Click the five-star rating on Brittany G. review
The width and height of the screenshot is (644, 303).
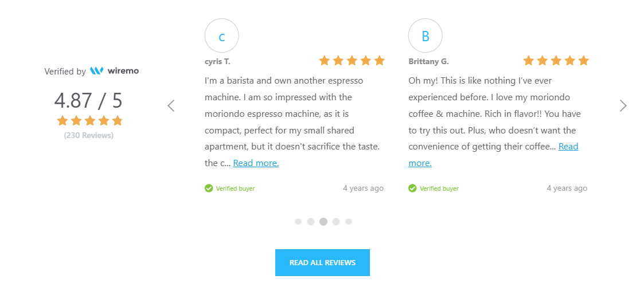[x=556, y=61]
